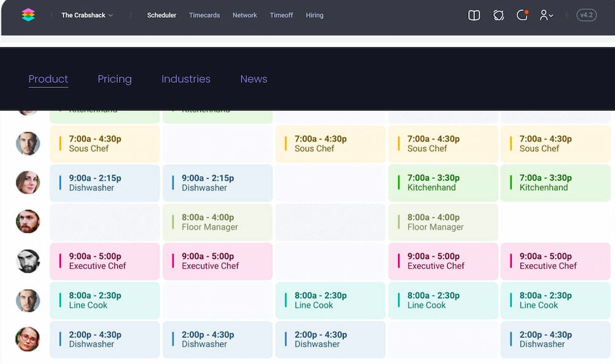The image size is (615, 364).
Task: Open the Timeoff tab
Action: (x=281, y=15)
